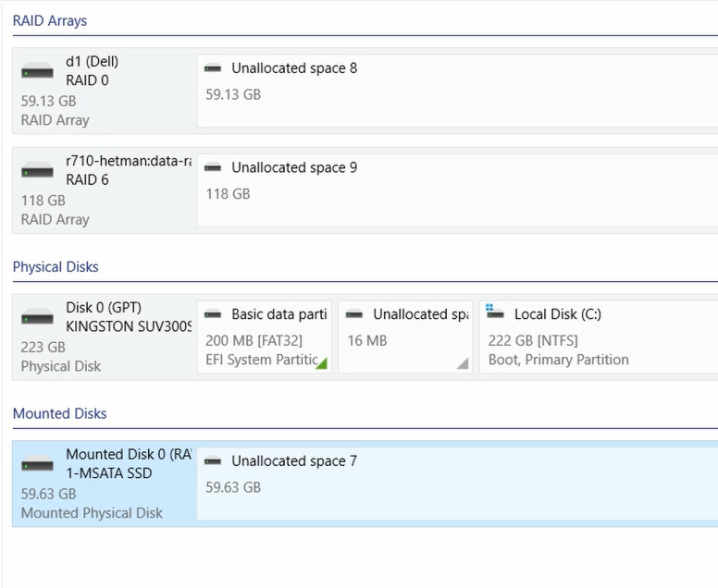Select the d1 (Dell) RAID 0 drive icon

37,70
